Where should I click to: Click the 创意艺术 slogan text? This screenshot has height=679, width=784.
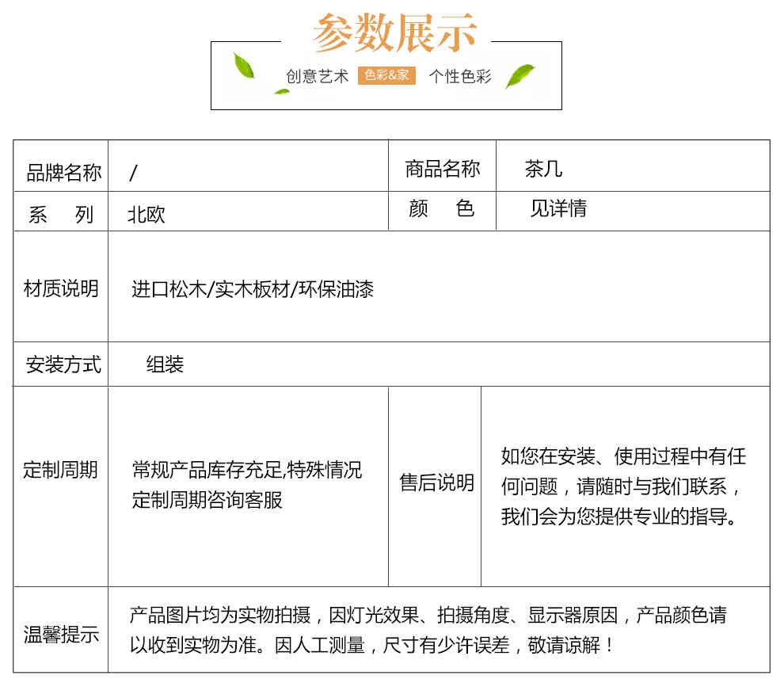[x=317, y=76]
